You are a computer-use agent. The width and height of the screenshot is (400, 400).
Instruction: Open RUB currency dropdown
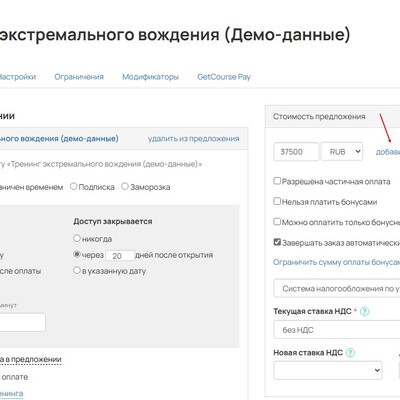click(342, 152)
